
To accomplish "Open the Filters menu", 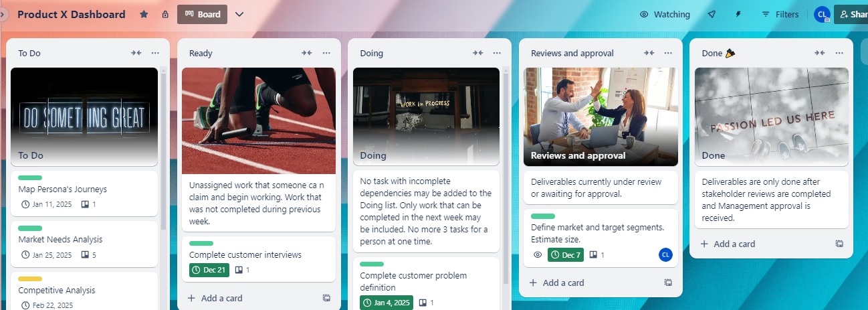I will pos(780,14).
